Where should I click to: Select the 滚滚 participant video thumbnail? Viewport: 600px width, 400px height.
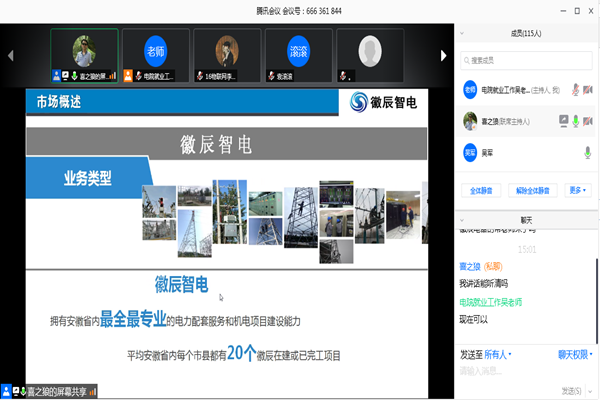(x=299, y=54)
